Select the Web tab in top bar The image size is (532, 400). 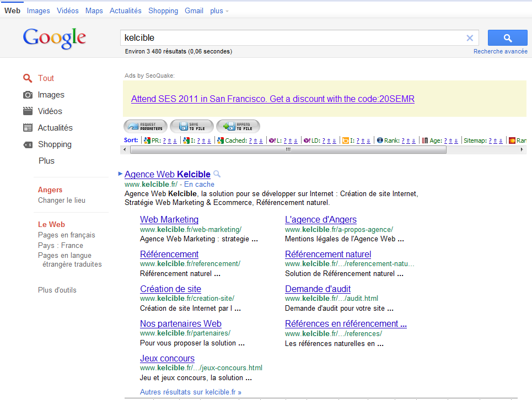coord(12,11)
